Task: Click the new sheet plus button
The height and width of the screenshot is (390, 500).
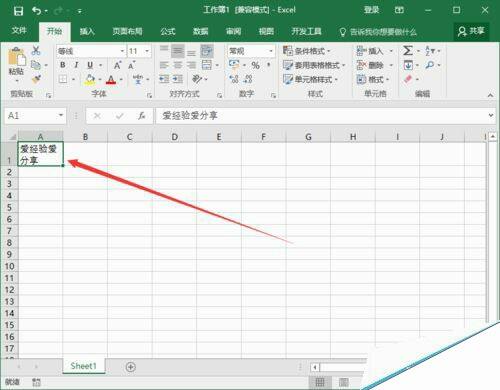Action: (x=131, y=367)
